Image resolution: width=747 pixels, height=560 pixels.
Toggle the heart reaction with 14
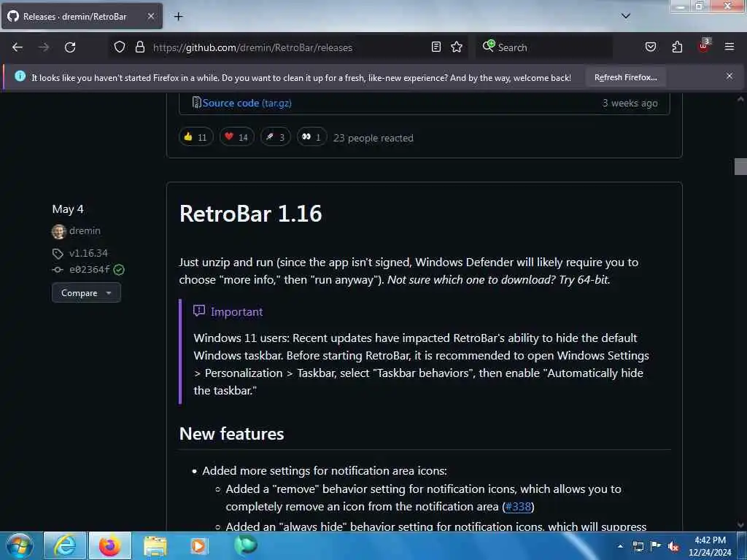[237, 137]
